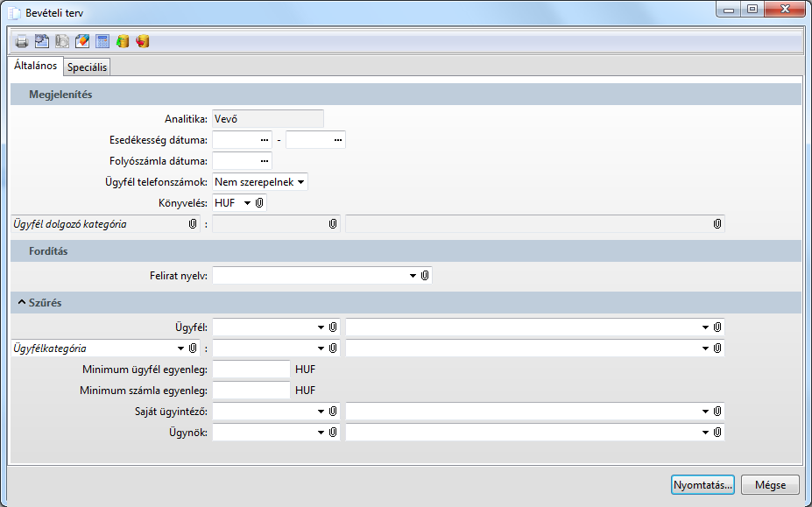The image size is (812, 507).
Task: Click paperclip in Saját ügyintéző wide name field
Action: [717, 411]
